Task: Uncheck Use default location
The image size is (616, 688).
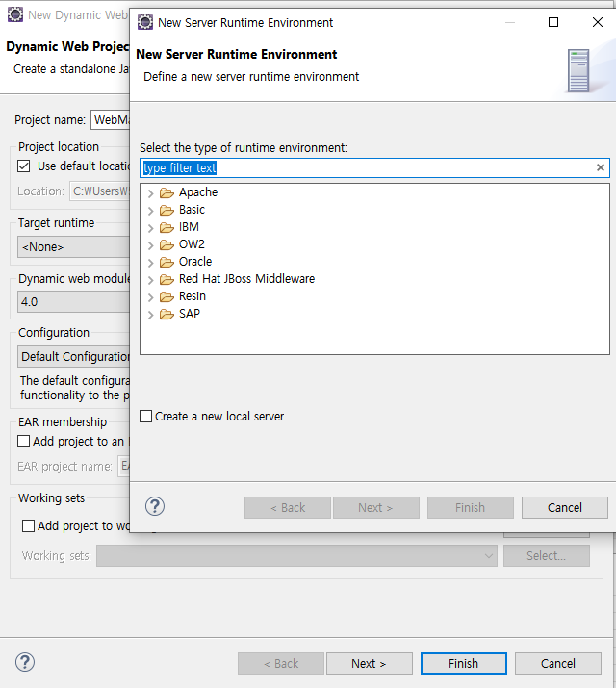Action: pos(24,166)
